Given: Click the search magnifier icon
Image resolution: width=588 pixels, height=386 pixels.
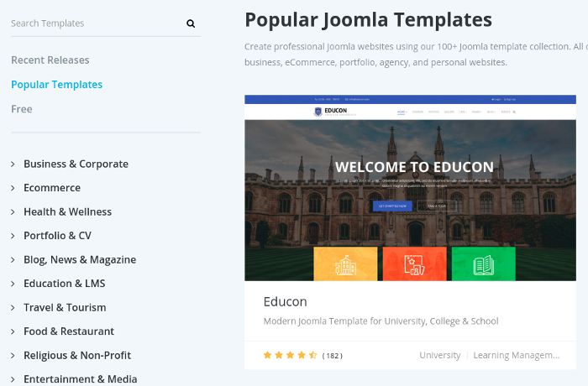Looking at the screenshot, I should click(x=191, y=23).
